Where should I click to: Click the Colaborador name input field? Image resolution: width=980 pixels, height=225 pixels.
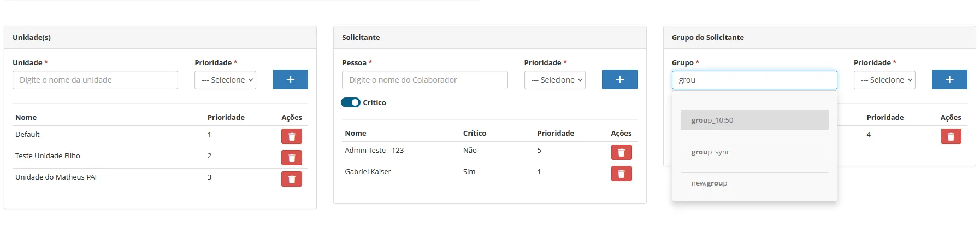(x=425, y=80)
